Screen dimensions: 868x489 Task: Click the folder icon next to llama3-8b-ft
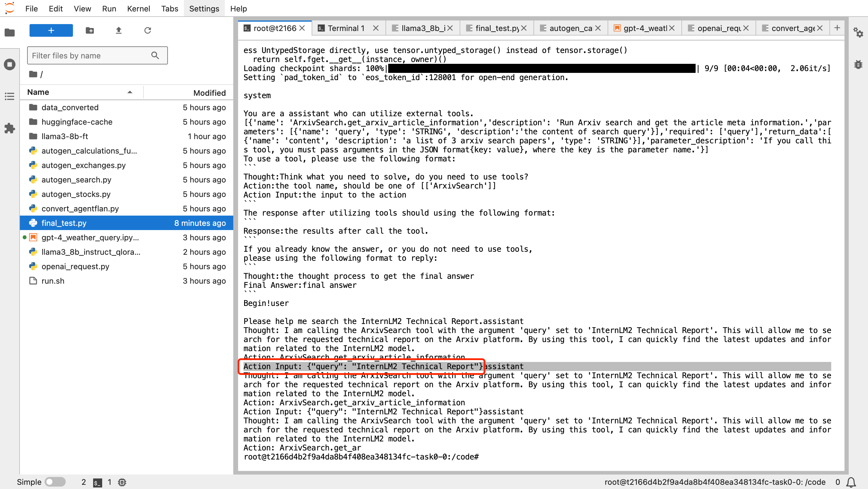point(33,136)
